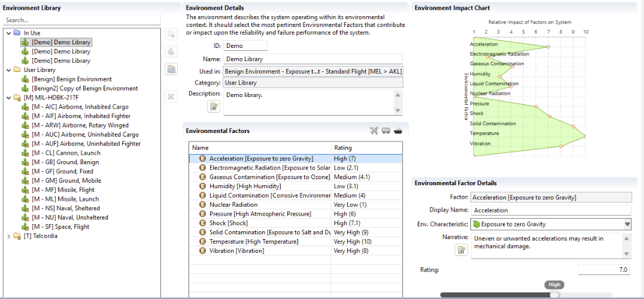Select the Gaseous Contamination factor row
Screen dimensions: 644x299
point(296,177)
